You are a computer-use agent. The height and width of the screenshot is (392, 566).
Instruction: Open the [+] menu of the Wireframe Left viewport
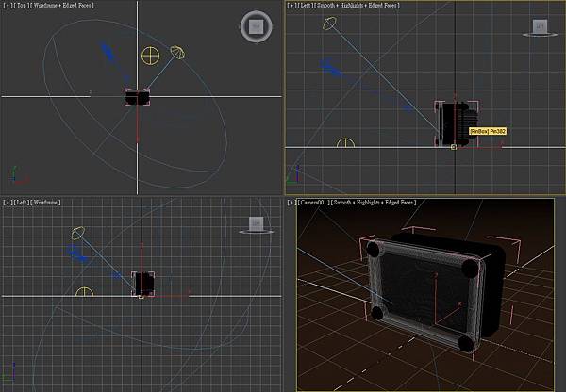click(x=7, y=203)
